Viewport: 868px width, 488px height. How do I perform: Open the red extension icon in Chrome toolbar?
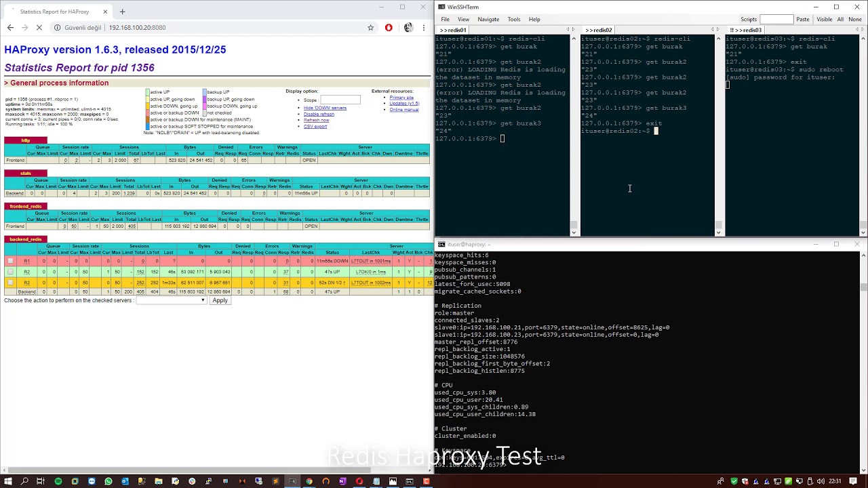pyautogui.click(x=389, y=28)
